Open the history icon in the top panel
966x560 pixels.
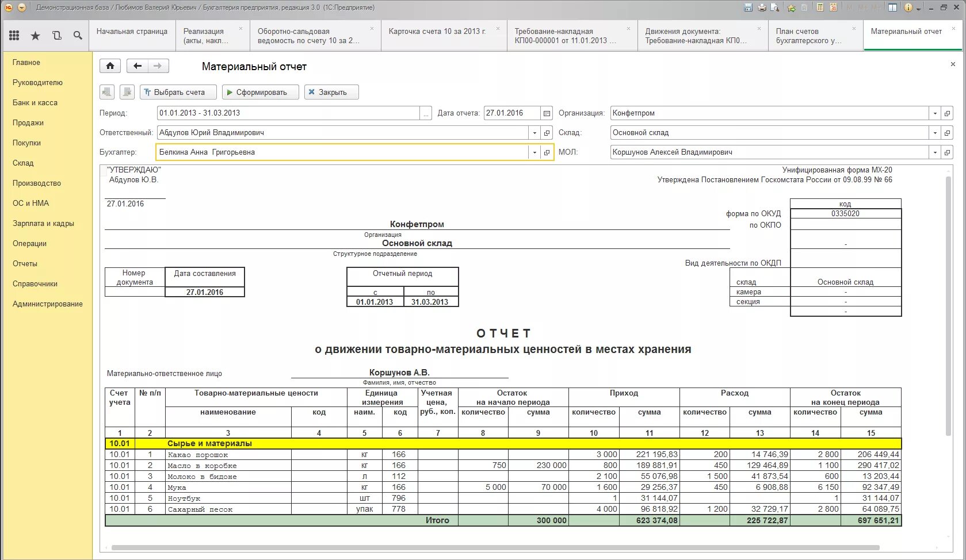click(56, 36)
